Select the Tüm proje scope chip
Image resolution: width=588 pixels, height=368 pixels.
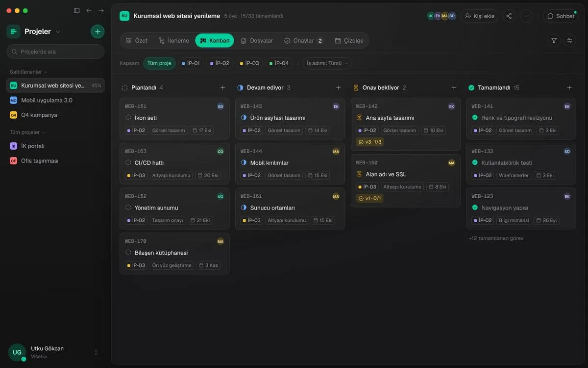(159, 63)
